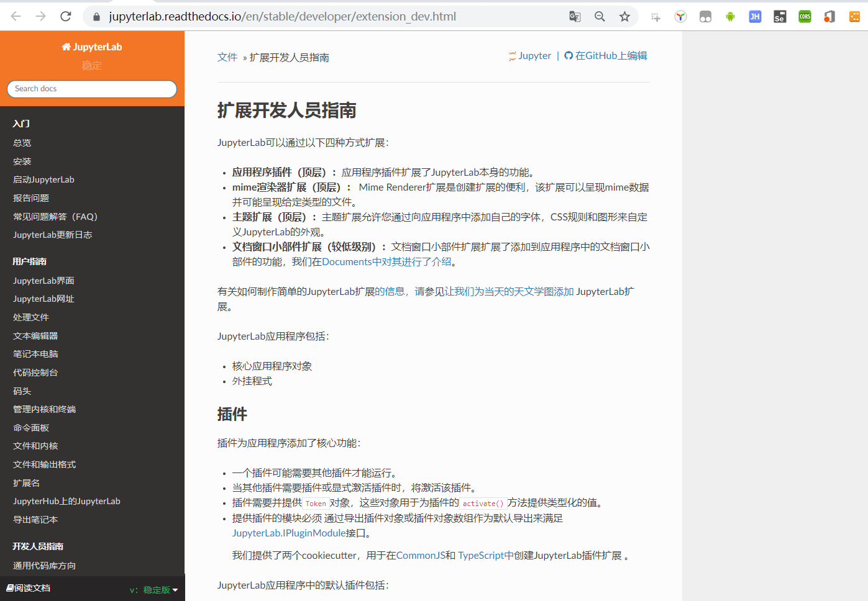Open the JH JupyterHub extension icon
Viewport: 868px width, 601px height.
pos(754,16)
